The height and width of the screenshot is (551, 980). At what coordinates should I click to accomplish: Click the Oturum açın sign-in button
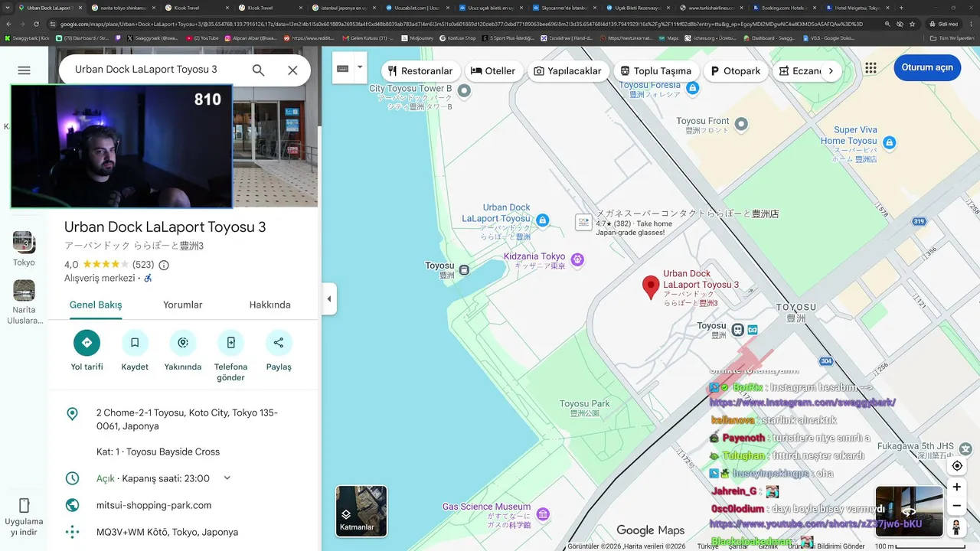[927, 67]
